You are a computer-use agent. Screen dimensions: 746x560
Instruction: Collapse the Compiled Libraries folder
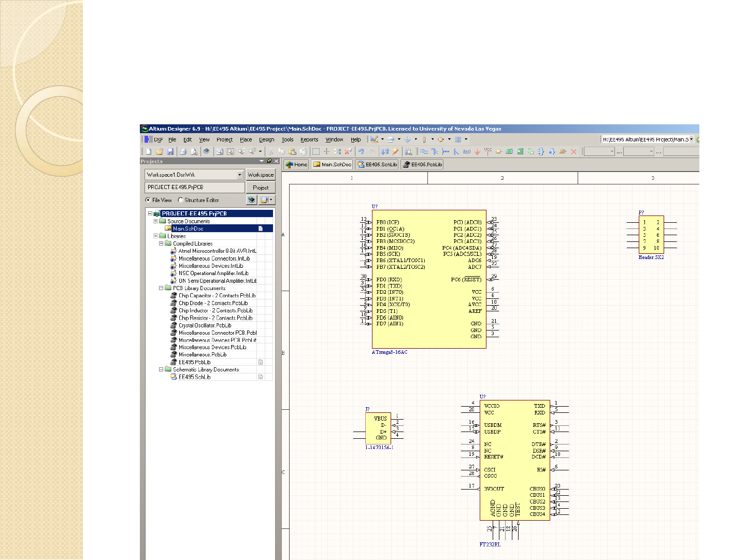click(161, 243)
